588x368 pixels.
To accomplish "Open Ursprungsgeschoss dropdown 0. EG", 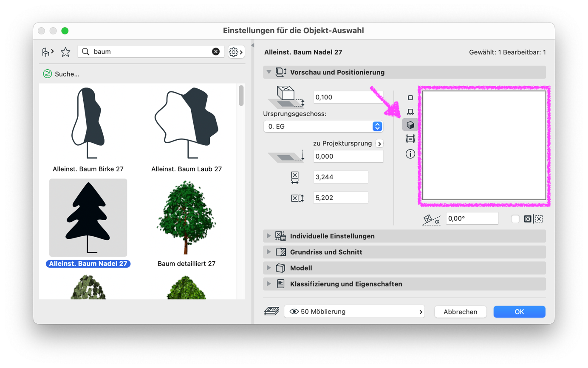I will point(323,126).
